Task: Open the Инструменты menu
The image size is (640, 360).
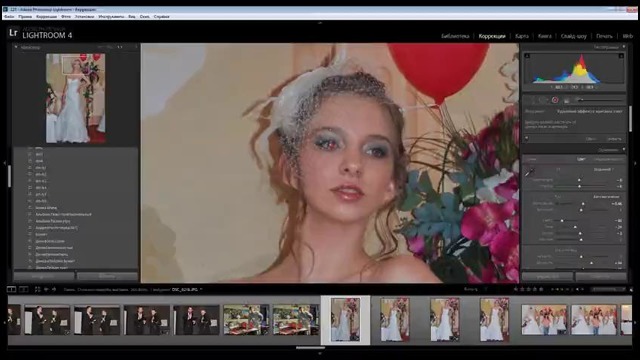Action: click(111, 17)
